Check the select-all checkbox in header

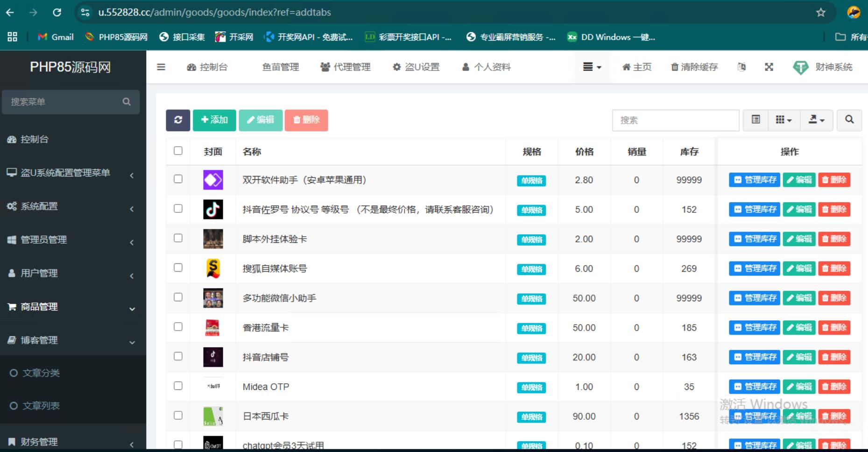(x=178, y=151)
